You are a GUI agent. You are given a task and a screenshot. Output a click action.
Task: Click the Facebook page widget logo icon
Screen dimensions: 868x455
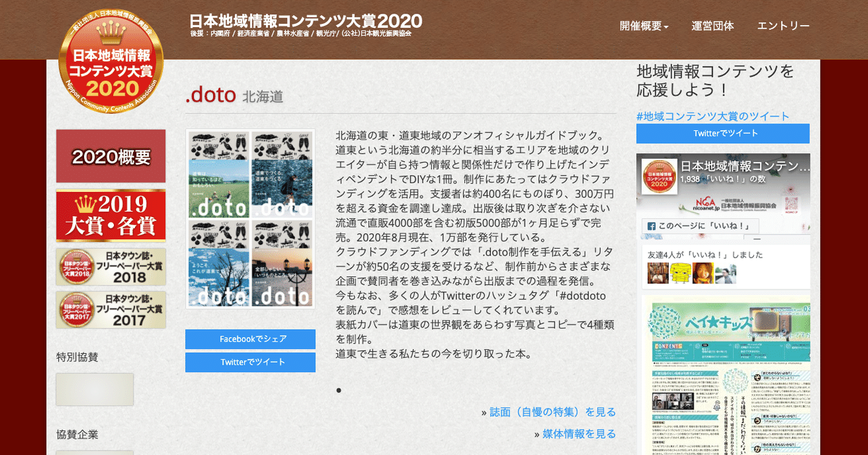659,176
